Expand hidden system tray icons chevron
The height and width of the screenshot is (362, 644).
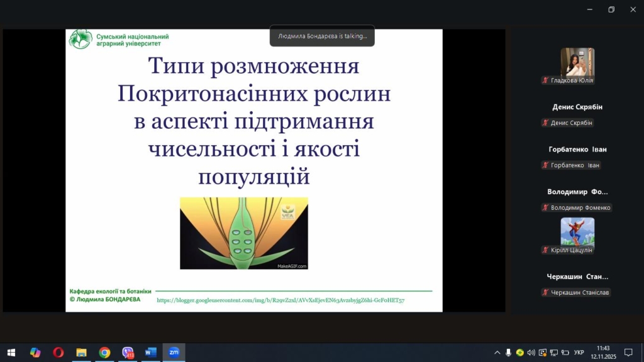[x=497, y=353]
